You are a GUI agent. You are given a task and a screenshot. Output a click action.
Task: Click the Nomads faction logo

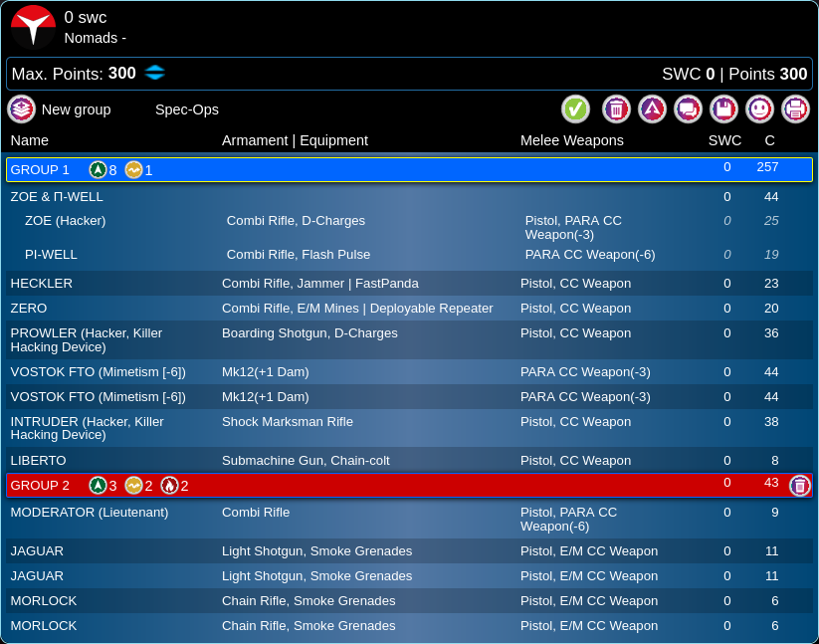pos(34,26)
